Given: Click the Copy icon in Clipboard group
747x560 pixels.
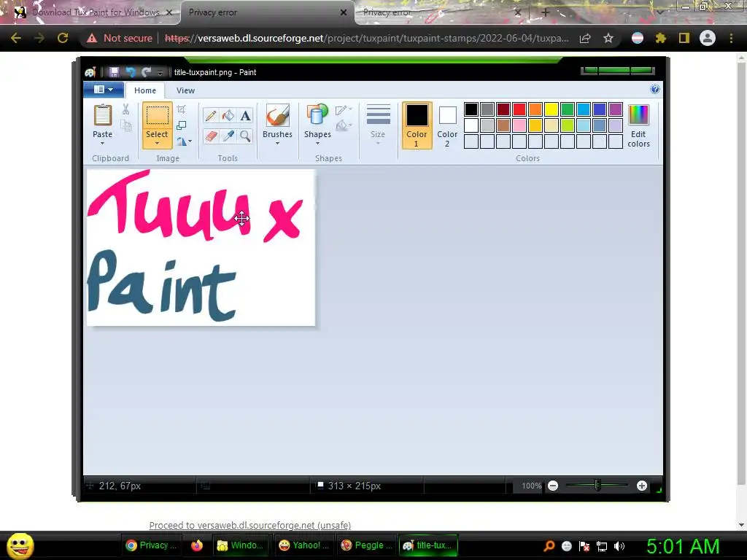Looking at the screenshot, I should click(x=125, y=125).
